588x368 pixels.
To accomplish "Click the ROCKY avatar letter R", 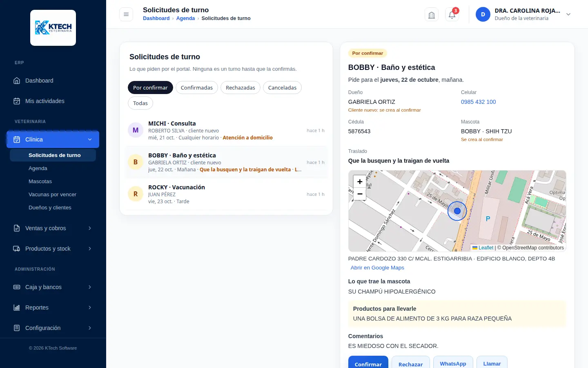I will click(136, 194).
